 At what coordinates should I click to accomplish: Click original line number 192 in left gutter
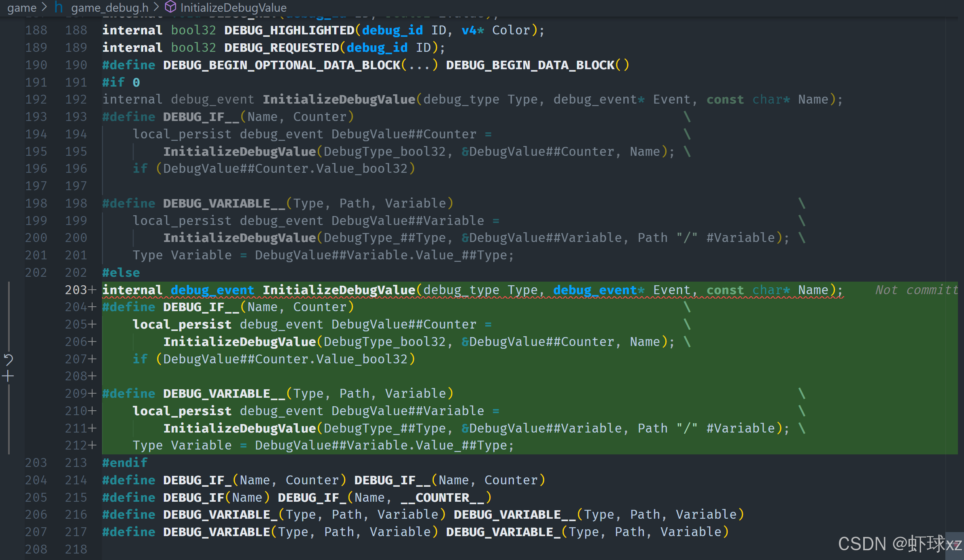click(x=36, y=99)
